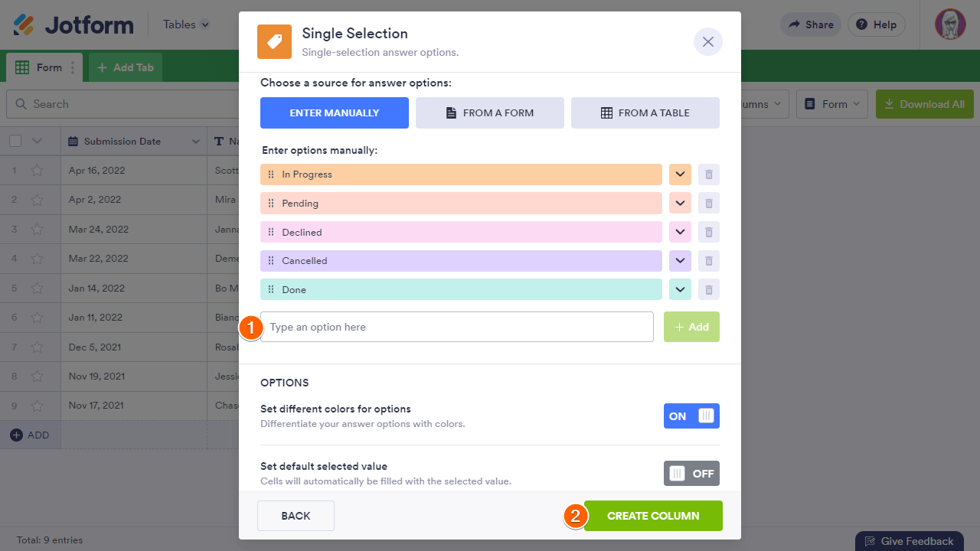
Task: Select the From a Form source tab
Action: click(x=490, y=112)
